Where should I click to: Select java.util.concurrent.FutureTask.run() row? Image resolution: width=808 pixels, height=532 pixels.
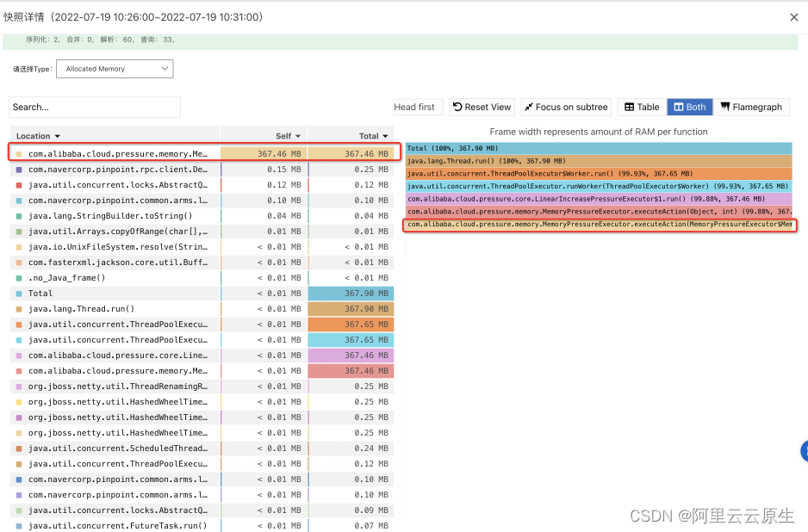(202, 525)
